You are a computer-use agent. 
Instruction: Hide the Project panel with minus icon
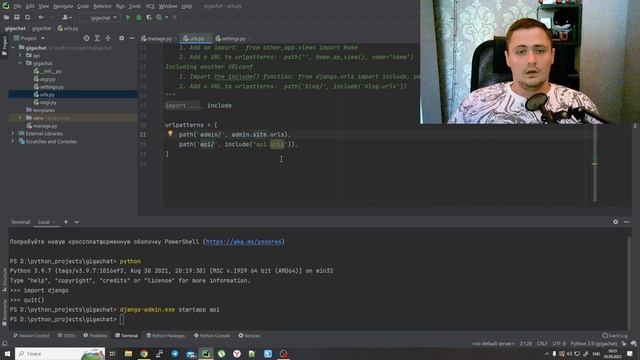pyautogui.click(x=132, y=38)
